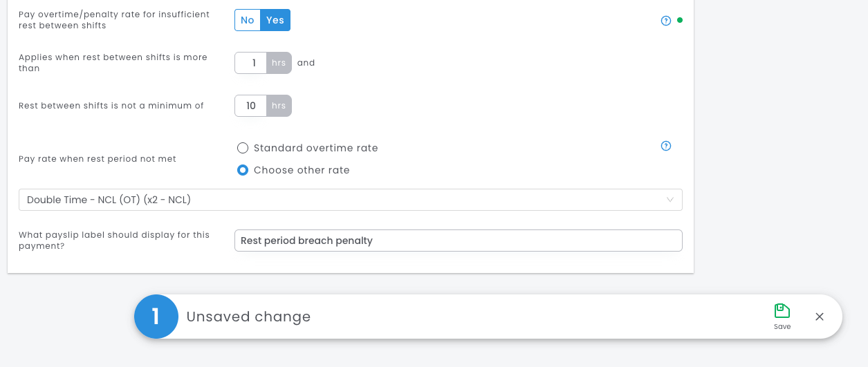Dismiss the unsaved change bar with X

(820, 317)
